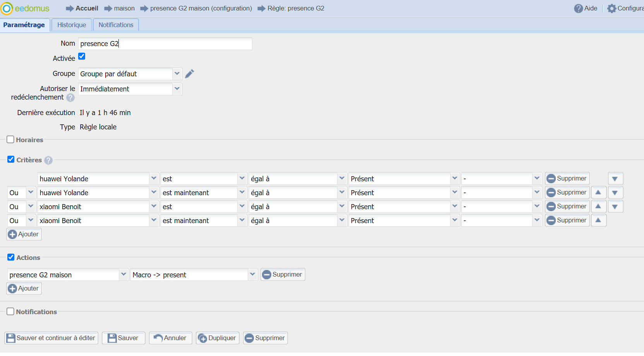
Task: Click the help icon next to Critères
Action: point(48,160)
